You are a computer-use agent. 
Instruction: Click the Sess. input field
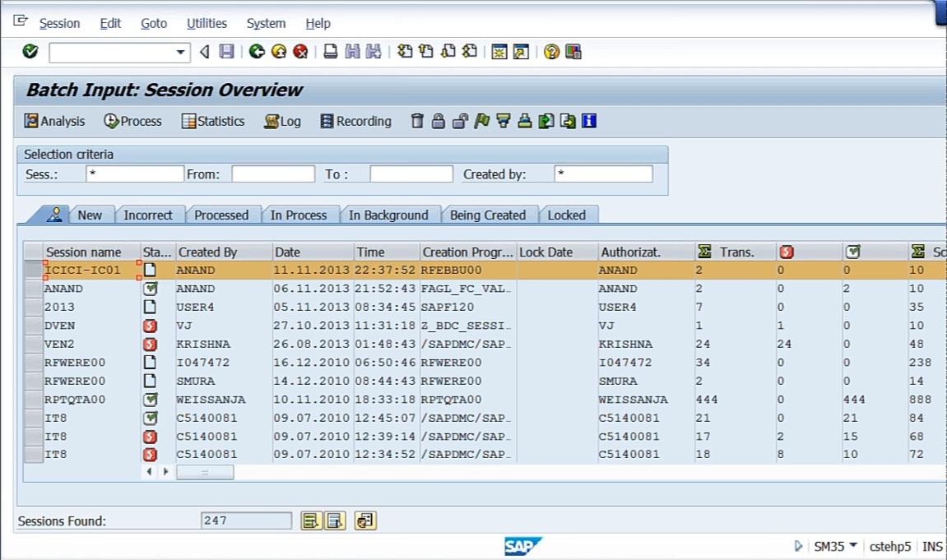click(x=135, y=174)
